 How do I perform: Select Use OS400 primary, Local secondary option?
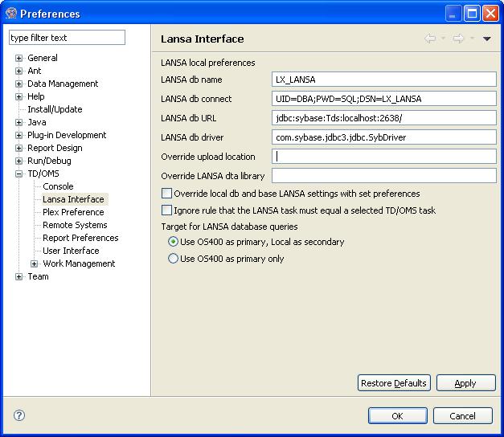(173, 242)
